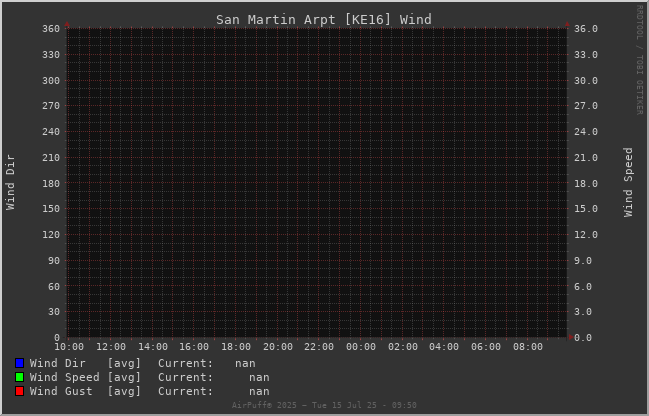The height and width of the screenshot is (416, 649).
Task: Click the 16:00 time axis label
Action: click(x=194, y=347)
